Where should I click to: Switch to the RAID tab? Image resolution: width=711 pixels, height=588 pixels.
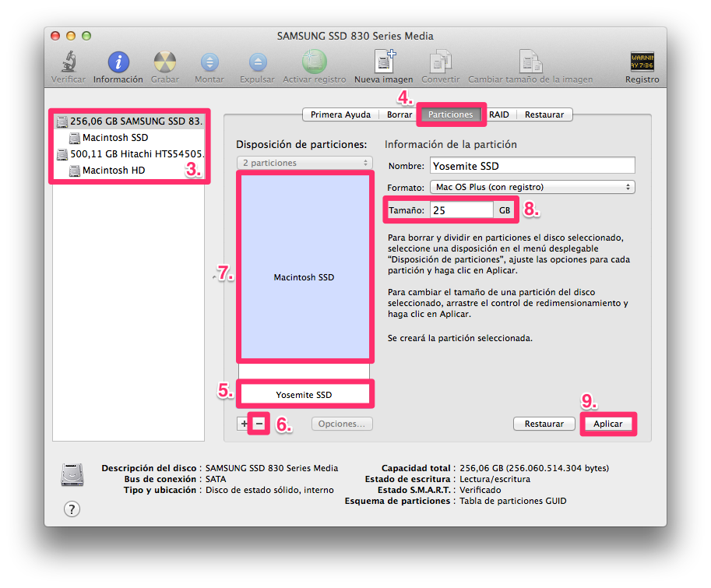click(498, 114)
